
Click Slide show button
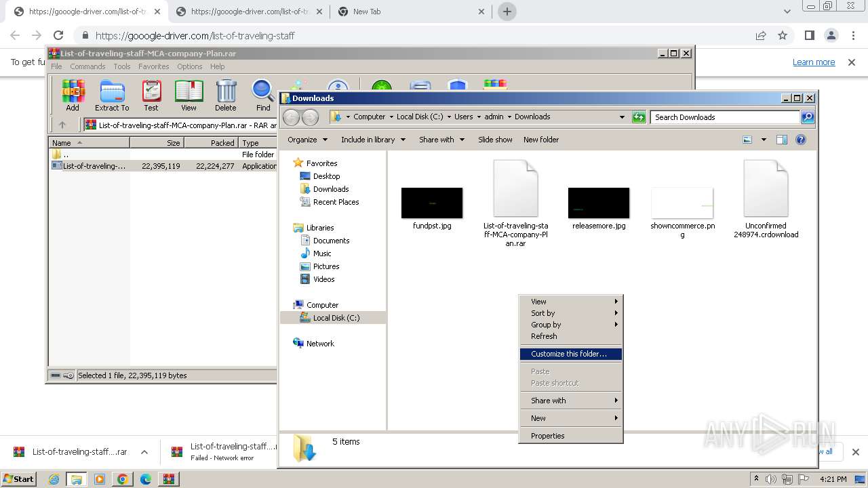(x=495, y=140)
